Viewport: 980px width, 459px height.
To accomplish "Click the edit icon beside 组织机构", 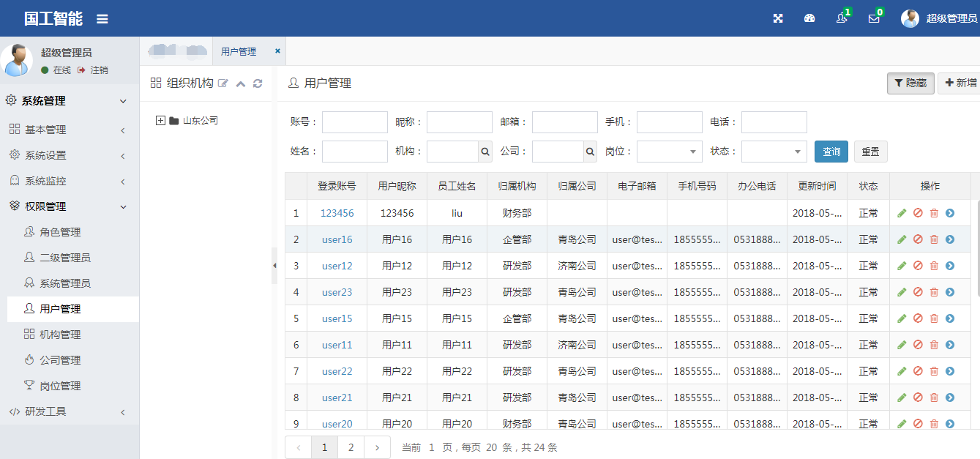I will coord(223,83).
